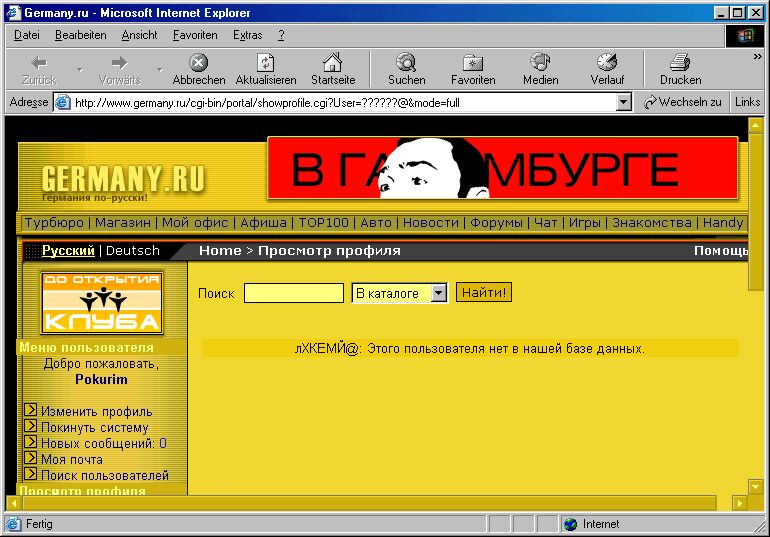Open the Новости site section
This screenshot has height=537, width=770.
pos(431,223)
